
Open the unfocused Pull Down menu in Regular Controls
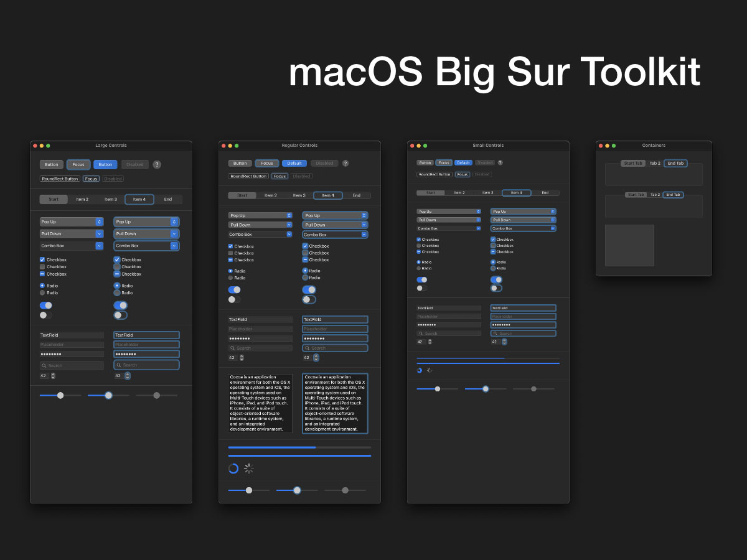pyautogui.click(x=260, y=225)
